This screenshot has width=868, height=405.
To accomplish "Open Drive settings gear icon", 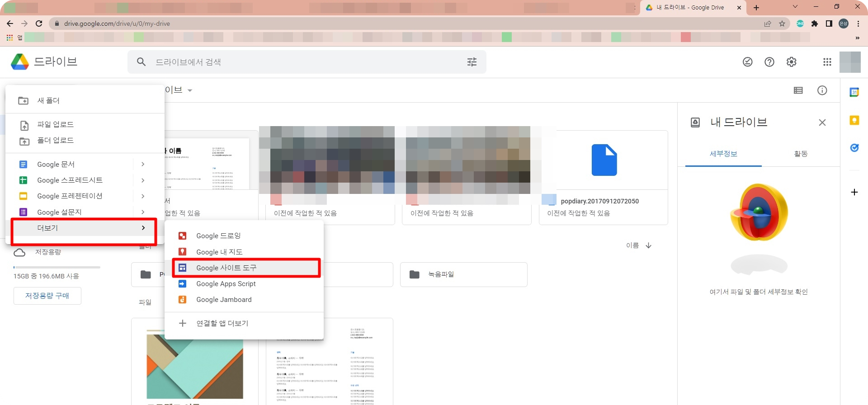I will [x=791, y=62].
